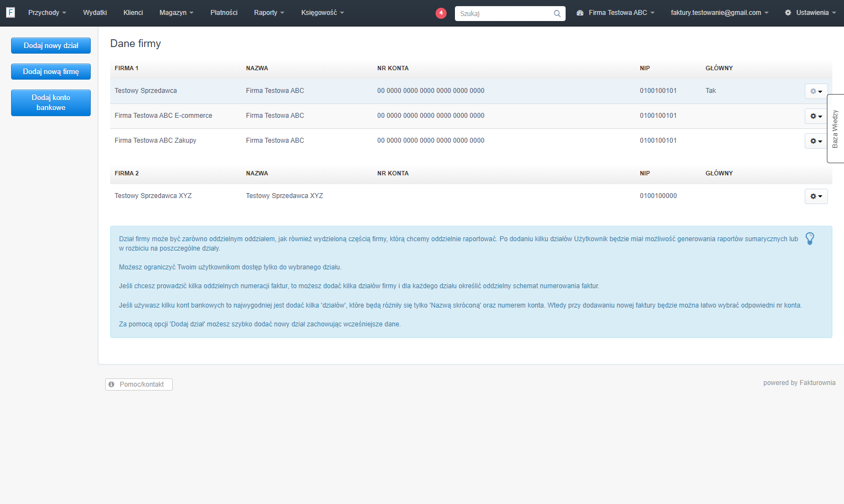The width and height of the screenshot is (844, 504).
Task: Open the red notifications badge
Action: coord(441,13)
